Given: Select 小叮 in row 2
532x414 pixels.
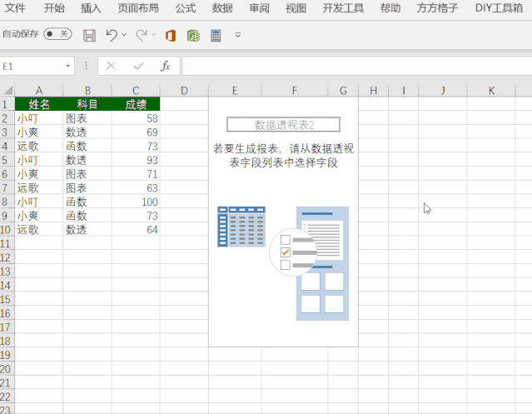Looking at the screenshot, I should [38, 118].
